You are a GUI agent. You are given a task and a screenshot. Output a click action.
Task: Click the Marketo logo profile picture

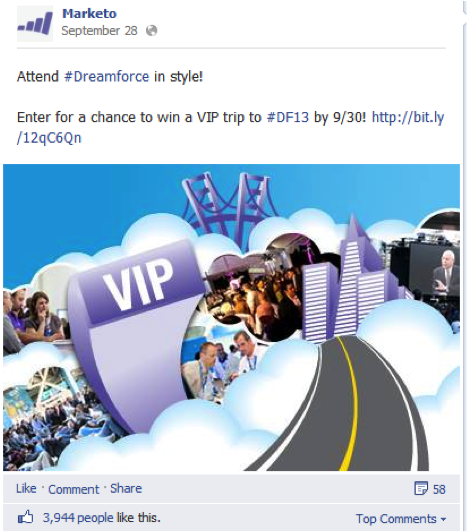pos(35,23)
